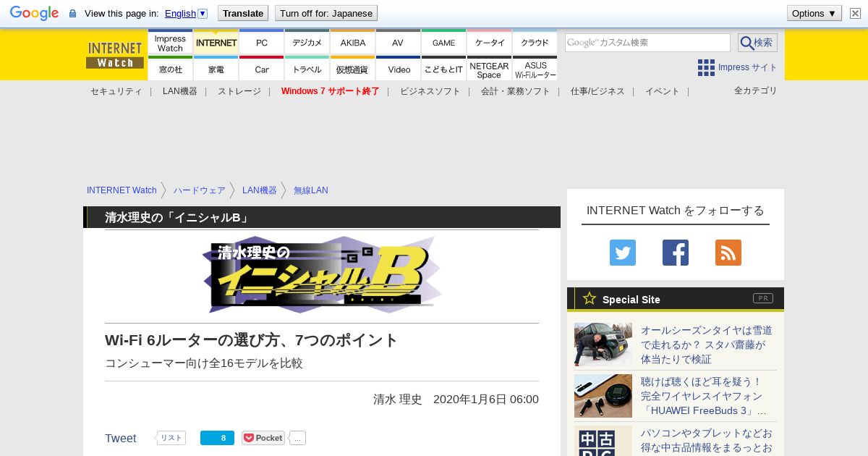Image resolution: width=868 pixels, height=456 pixels.
Task: Click the 検索 magnifier search button
Action: tap(757, 43)
